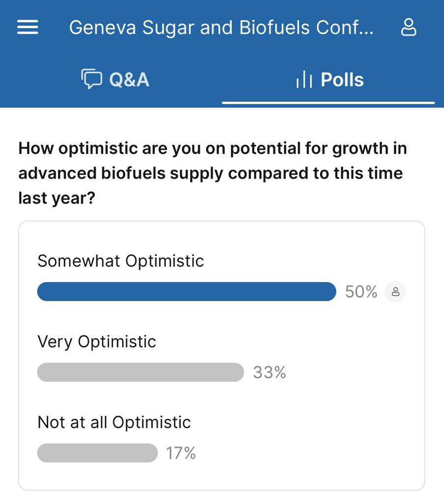
Task: Click the Q&A speech bubble icon
Action: 91,79
